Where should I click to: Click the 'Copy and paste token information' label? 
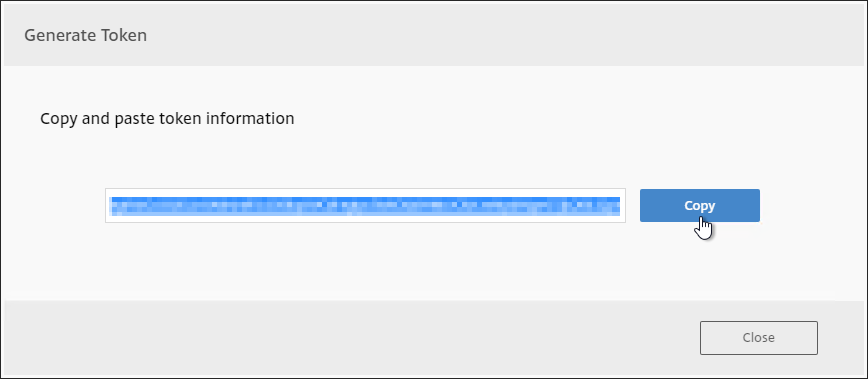click(x=167, y=118)
